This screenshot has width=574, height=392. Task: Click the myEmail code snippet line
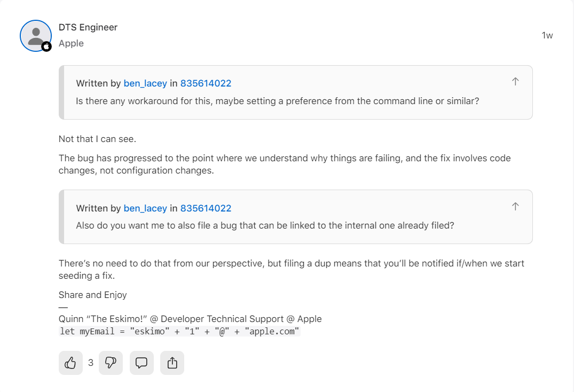[180, 331]
